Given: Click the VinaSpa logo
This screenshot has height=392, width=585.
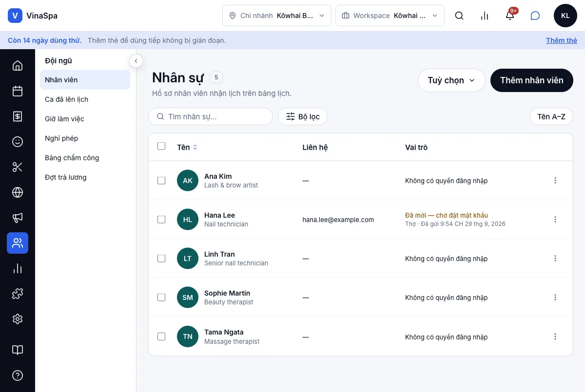Looking at the screenshot, I should 33,16.
